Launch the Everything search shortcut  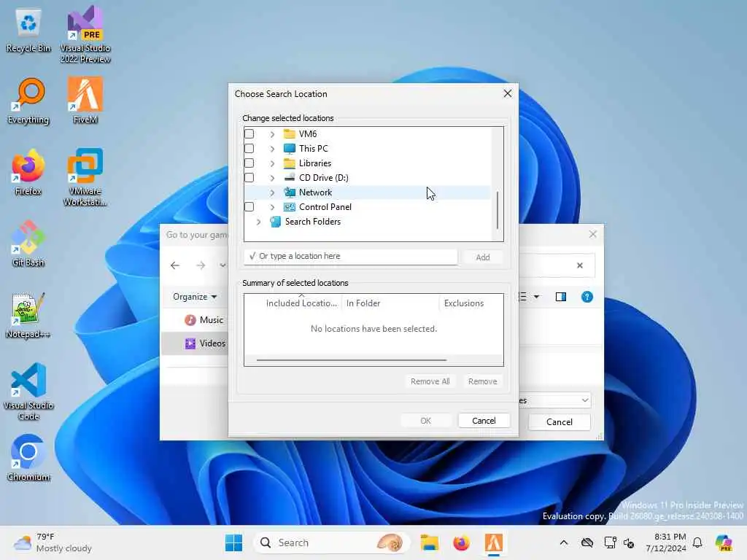click(x=28, y=101)
